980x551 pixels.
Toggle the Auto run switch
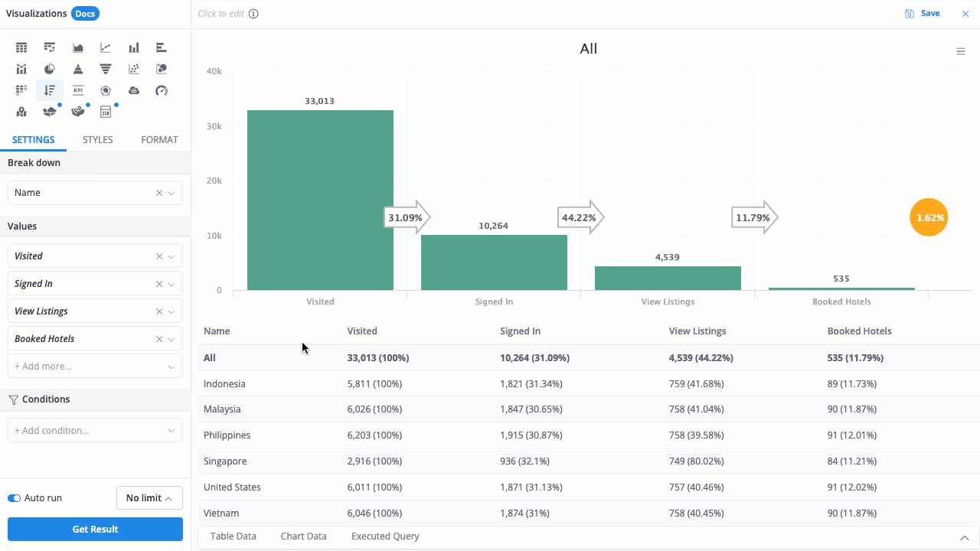click(x=14, y=498)
